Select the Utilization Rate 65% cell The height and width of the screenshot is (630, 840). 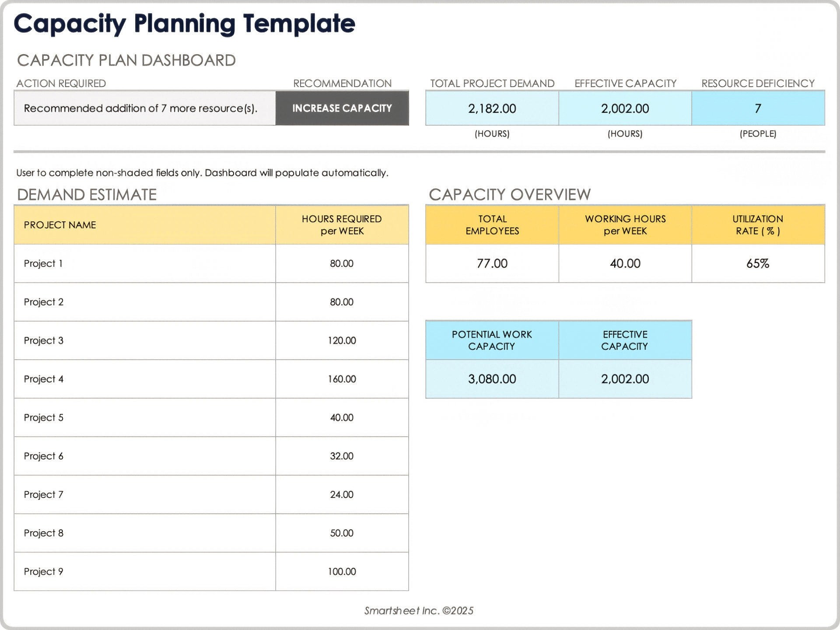758,263
